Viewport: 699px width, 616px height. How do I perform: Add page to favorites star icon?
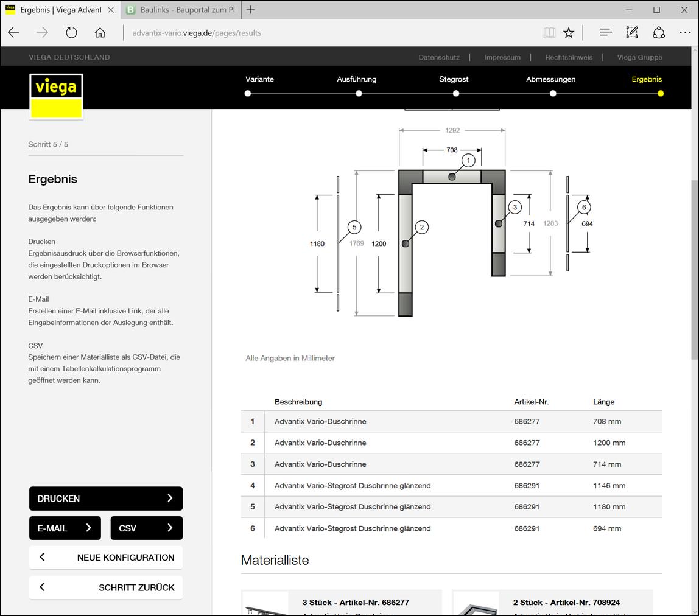click(568, 32)
